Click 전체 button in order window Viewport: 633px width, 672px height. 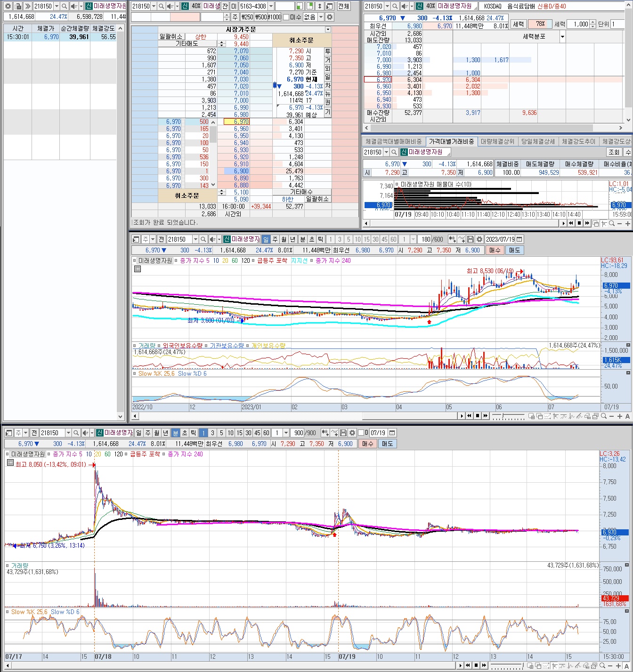(x=343, y=6)
